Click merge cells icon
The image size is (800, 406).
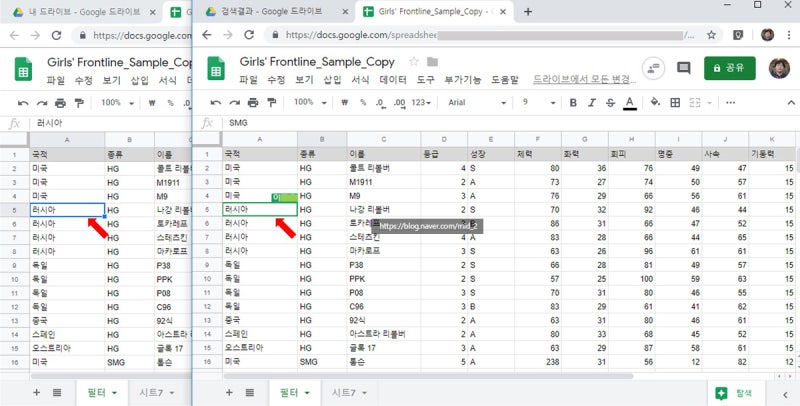point(694,103)
